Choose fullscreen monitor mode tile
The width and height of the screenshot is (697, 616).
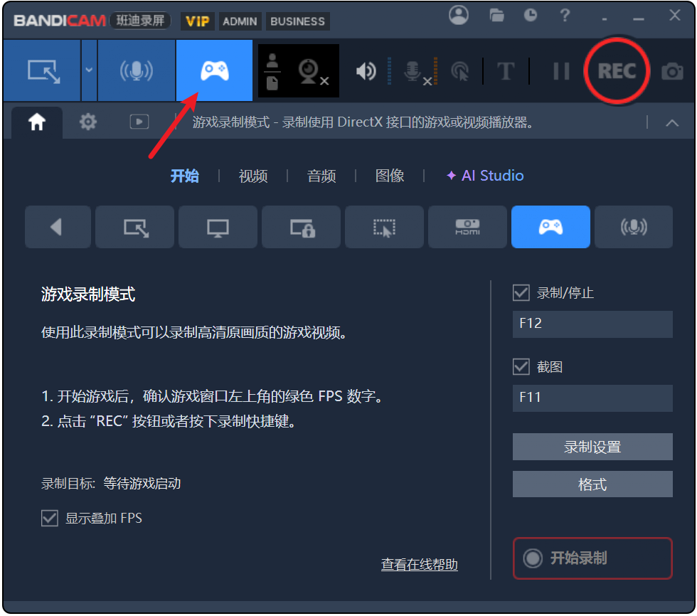218,227
